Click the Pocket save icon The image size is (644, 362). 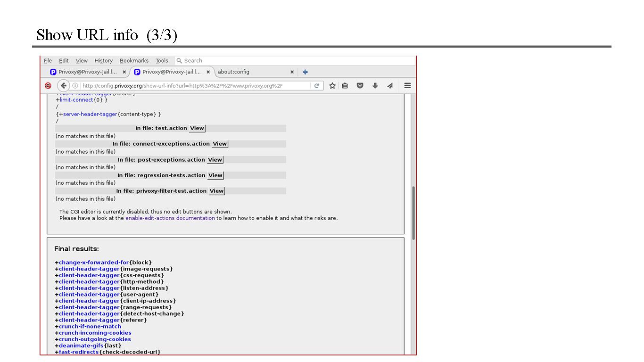point(360,86)
